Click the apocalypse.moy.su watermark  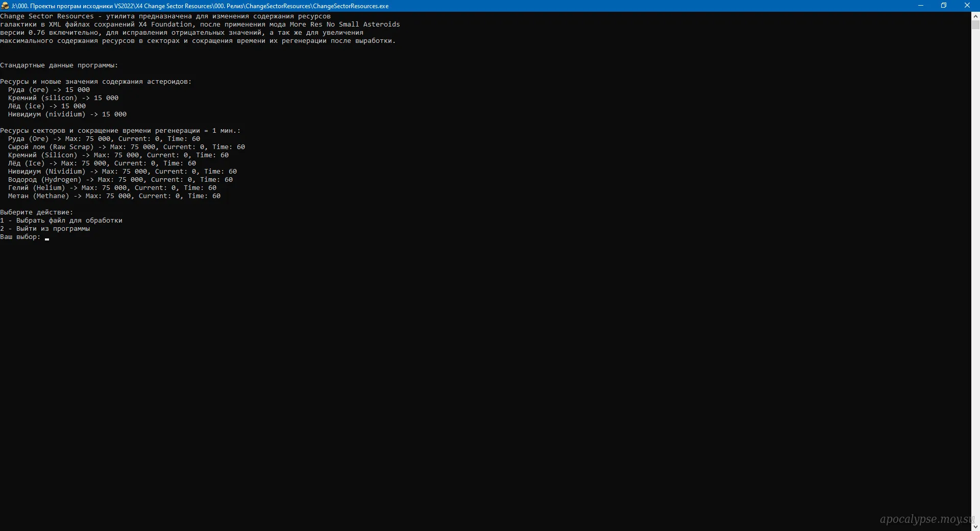tap(926, 519)
